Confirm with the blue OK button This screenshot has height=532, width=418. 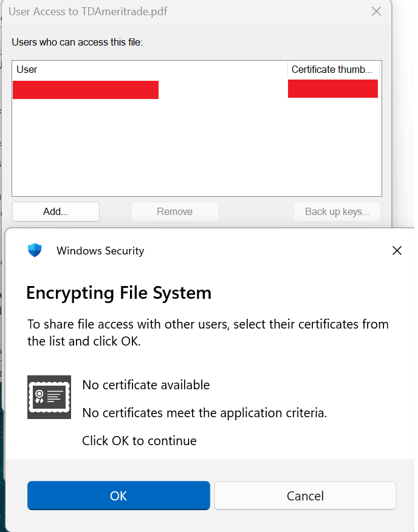click(118, 496)
